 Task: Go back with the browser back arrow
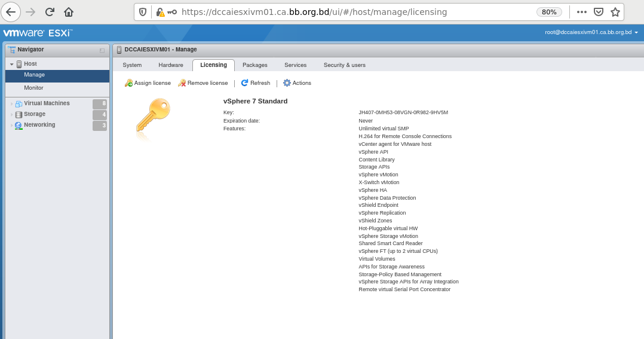11,12
